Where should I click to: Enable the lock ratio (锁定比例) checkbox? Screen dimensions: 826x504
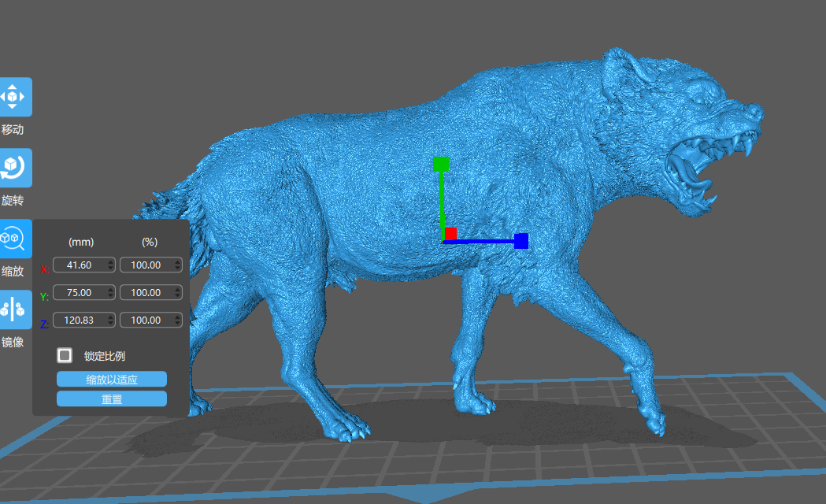[x=65, y=355]
